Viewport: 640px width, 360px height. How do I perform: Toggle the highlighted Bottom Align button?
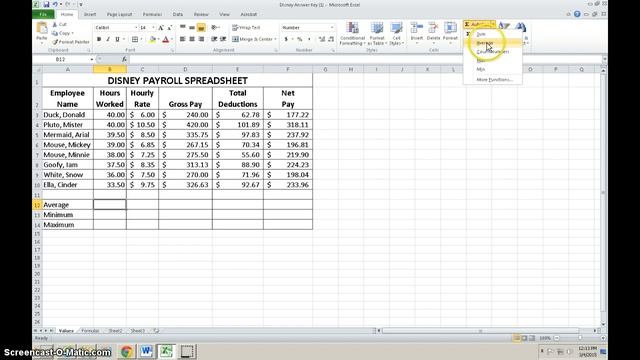tap(201, 27)
